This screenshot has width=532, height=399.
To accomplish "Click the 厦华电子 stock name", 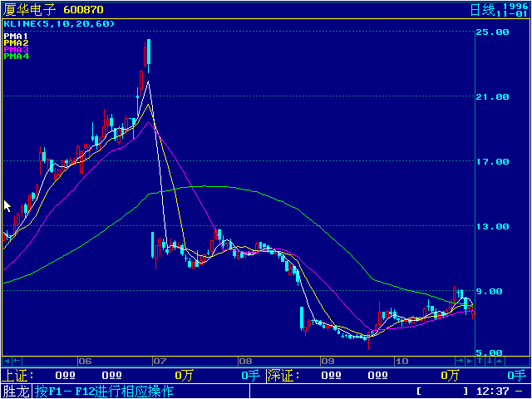I will [29, 10].
